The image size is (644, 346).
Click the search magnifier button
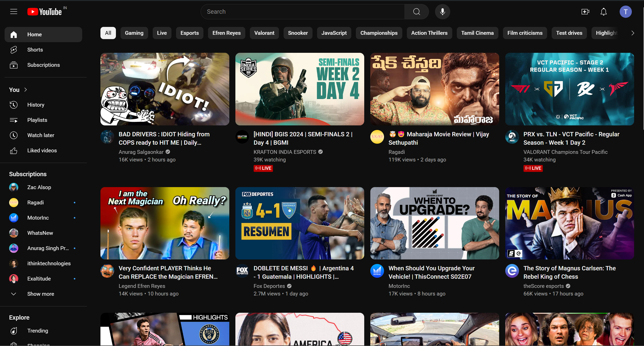click(416, 12)
